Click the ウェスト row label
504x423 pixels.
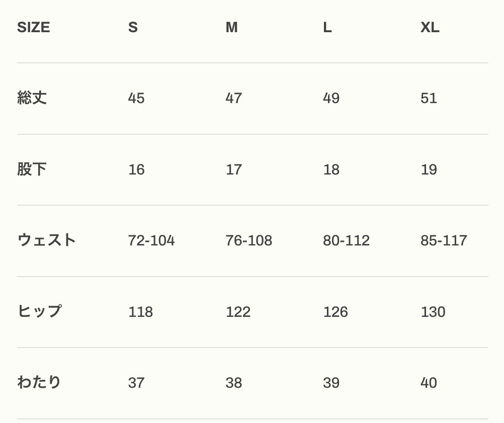[47, 240]
